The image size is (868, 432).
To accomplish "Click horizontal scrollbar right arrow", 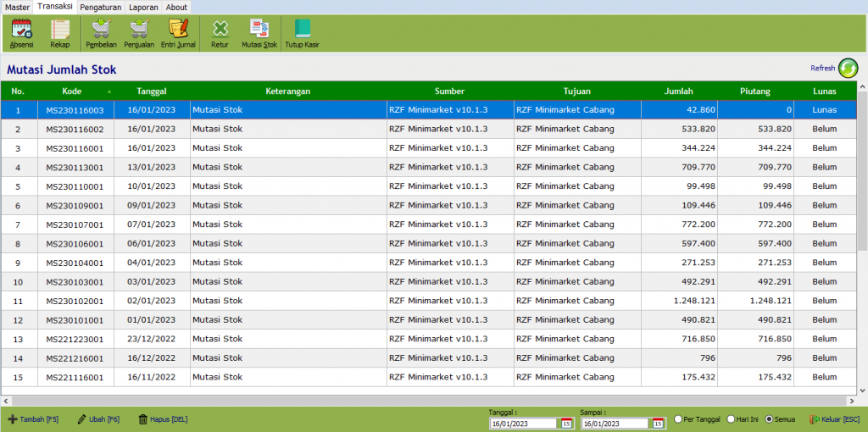I will click(852, 401).
